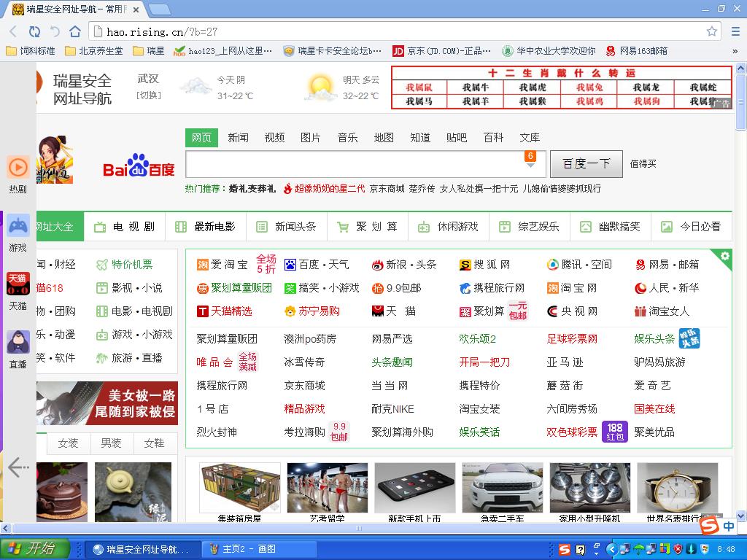This screenshot has width=747, height=560.
Task: Click the browser back arrow button
Action: 13,31
